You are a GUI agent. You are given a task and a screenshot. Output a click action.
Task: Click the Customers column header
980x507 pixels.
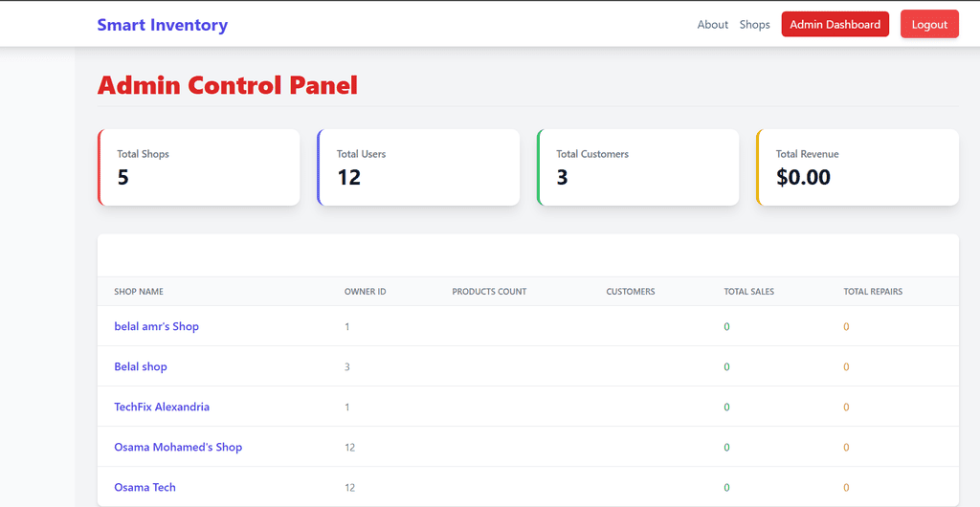pyautogui.click(x=631, y=292)
